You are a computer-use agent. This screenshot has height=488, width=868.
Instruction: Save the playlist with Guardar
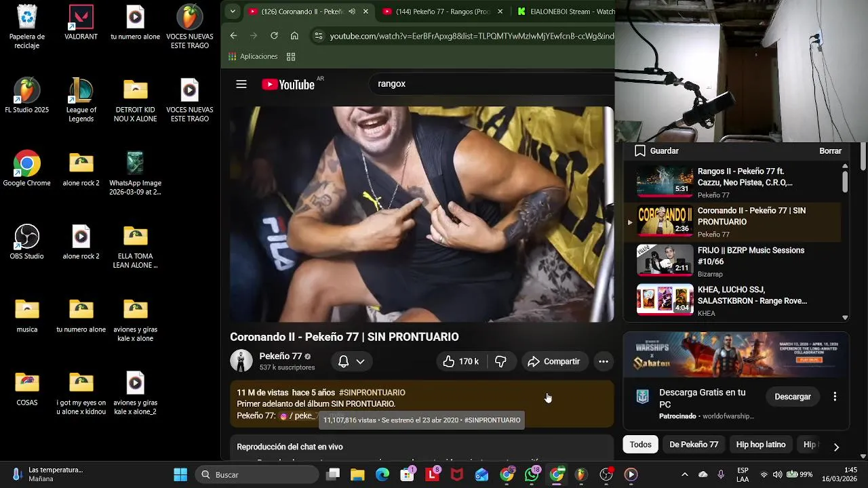(x=656, y=151)
